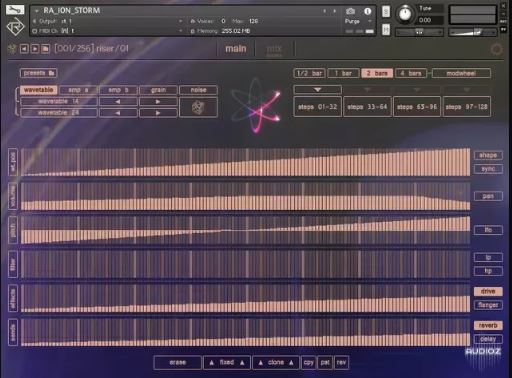The image size is (512, 378).
Task: Open the instrument info icon
Action: (368, 11)
